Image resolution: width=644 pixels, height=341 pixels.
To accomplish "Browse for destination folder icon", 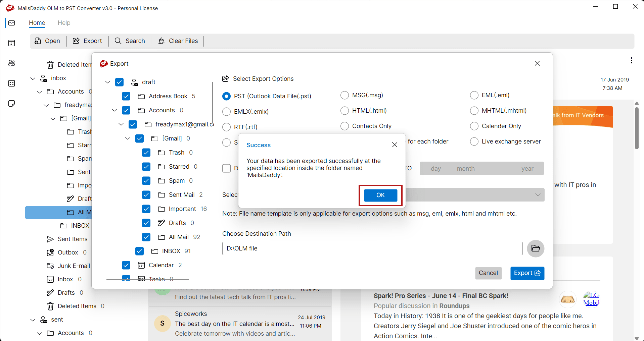I will click(x=536, y=248).
